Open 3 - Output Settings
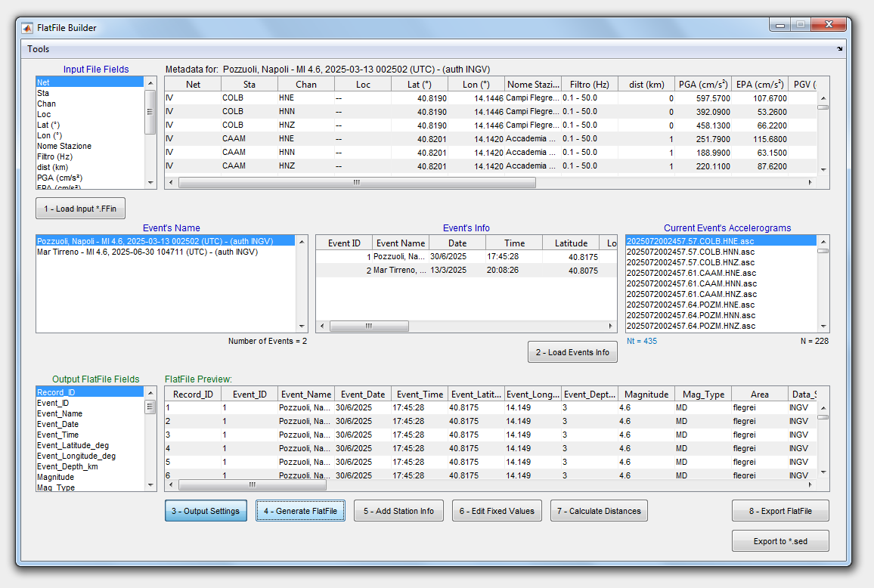Viewport: 874px width, 588px height. [206, 511]
